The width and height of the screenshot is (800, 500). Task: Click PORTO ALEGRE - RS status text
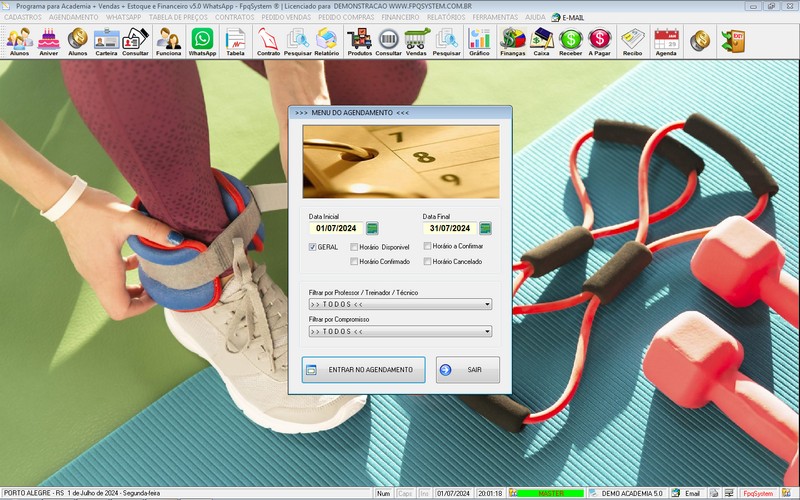tap(82, 493)
